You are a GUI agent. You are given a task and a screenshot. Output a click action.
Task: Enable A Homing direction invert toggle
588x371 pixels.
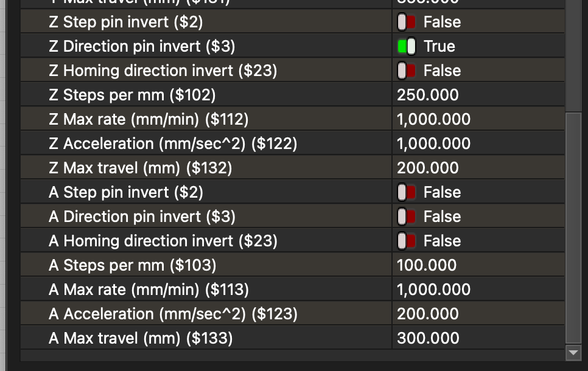click(x=406, y=241)
